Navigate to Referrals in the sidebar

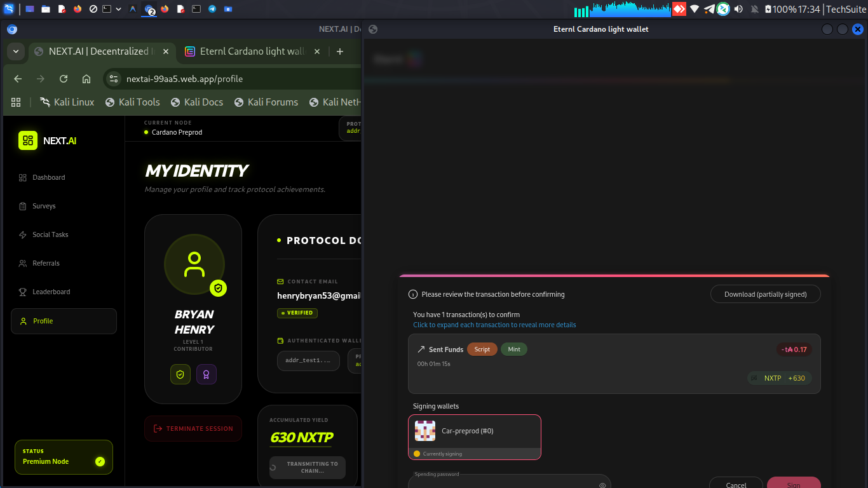64,263
